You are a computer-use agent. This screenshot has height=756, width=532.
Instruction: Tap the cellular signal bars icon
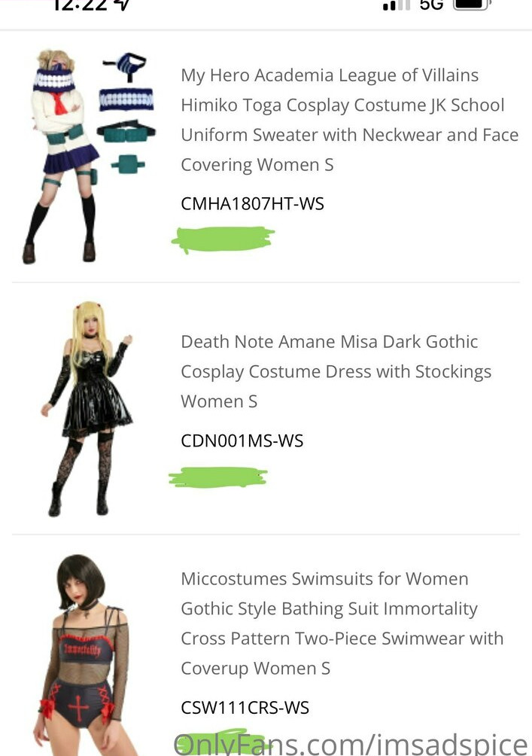396,5
